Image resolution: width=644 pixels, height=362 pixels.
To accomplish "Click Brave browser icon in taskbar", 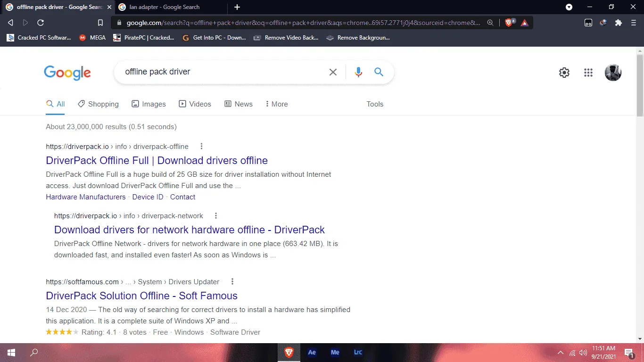I will pos(289,353).
